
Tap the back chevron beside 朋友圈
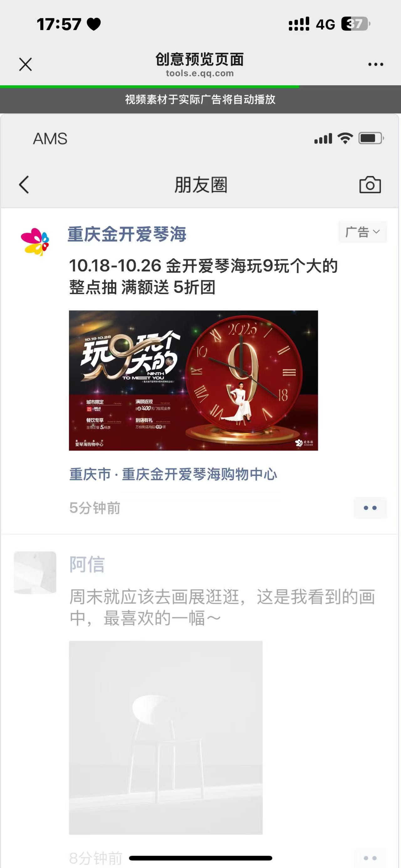pyautogui.click(x=24, y=185)
